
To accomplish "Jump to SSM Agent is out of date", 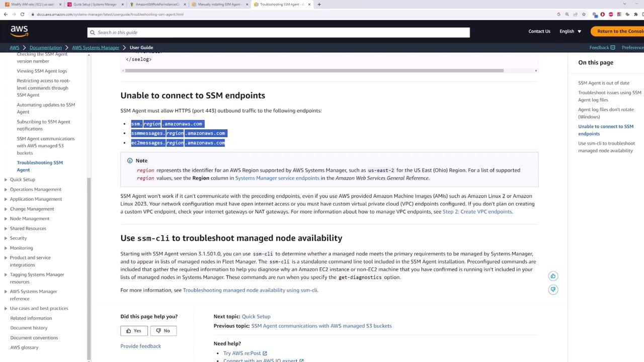I will click(604, 83).
